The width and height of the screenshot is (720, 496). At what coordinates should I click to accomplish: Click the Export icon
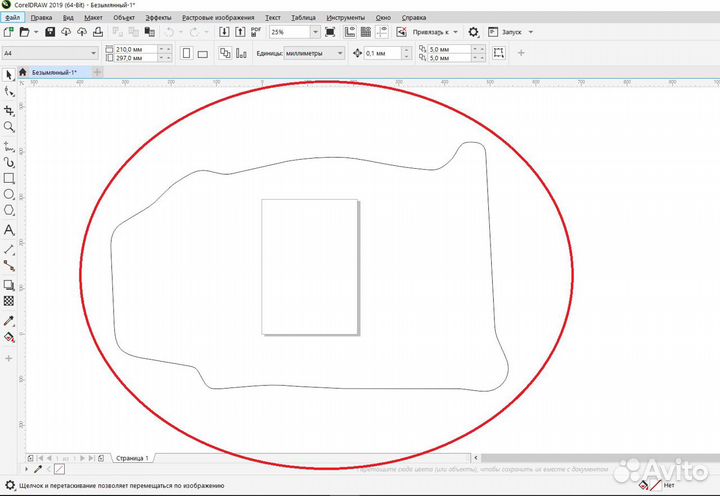click(x=240, y=32)
